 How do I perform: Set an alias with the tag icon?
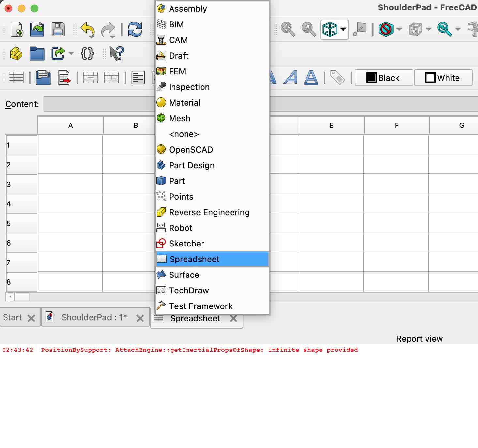(337, 78)
